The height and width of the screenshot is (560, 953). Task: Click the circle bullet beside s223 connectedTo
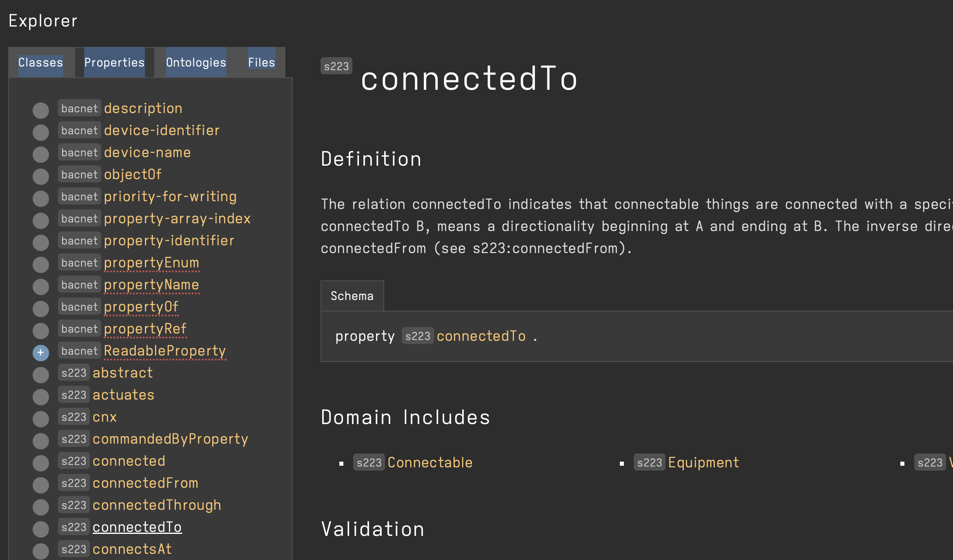pos(41,529)
